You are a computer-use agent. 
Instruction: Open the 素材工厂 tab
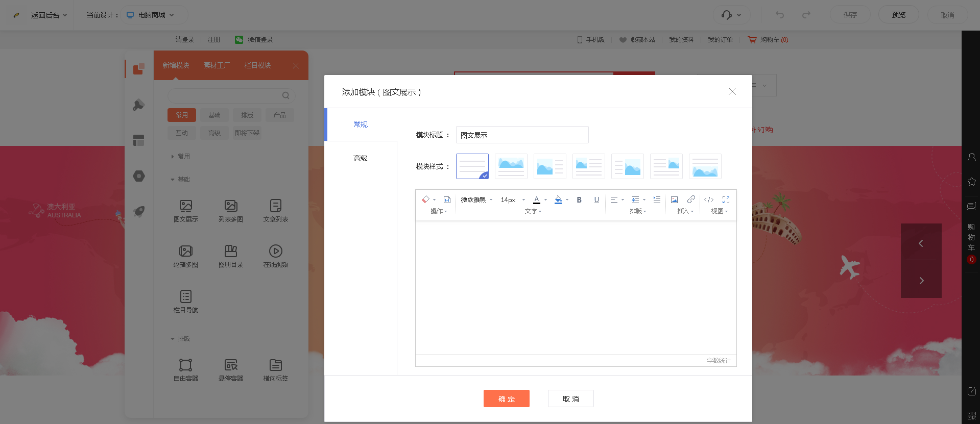217,65
